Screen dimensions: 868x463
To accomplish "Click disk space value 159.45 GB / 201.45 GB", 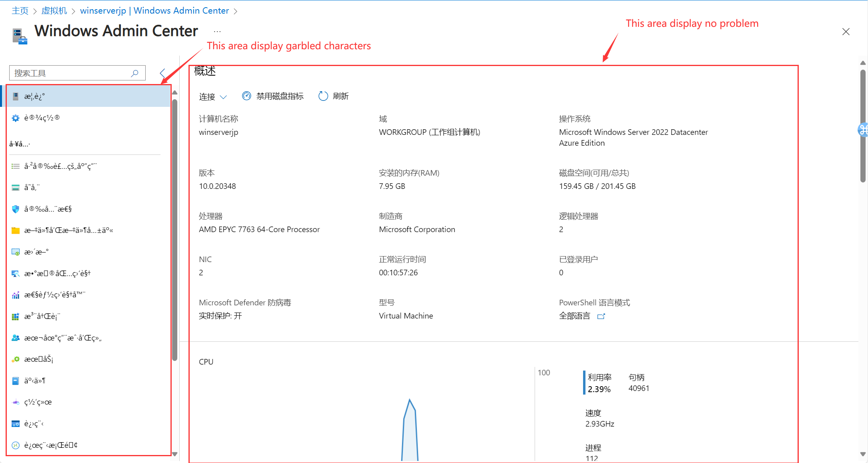I will click(597, 186).
